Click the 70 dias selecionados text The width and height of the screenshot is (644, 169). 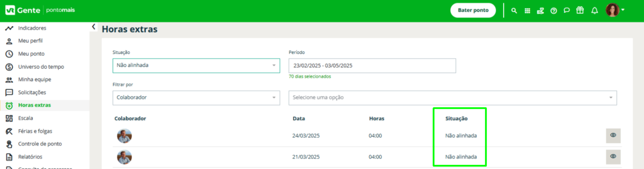coord(310,77)
